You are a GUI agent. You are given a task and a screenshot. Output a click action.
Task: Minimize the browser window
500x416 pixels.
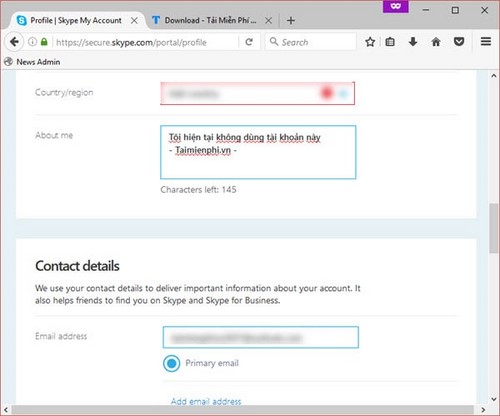(426, 10)
